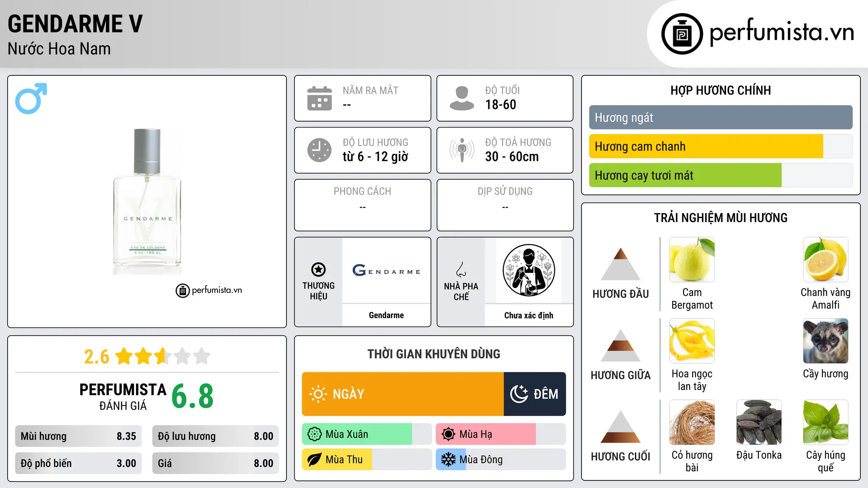Click the từ 6 - 12 giờ longevity value
Image resolution: width=868 pixels, height=488 pixels.
[376, 157]
